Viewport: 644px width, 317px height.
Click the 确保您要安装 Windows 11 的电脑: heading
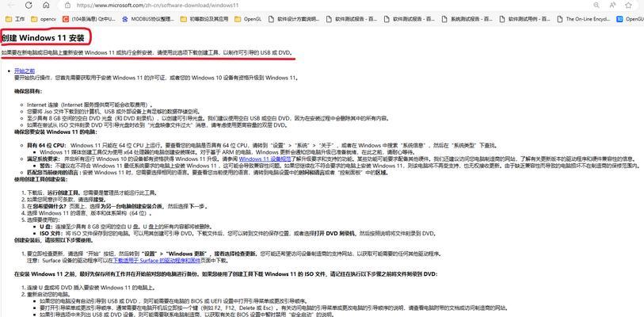[x=55, y=132]
